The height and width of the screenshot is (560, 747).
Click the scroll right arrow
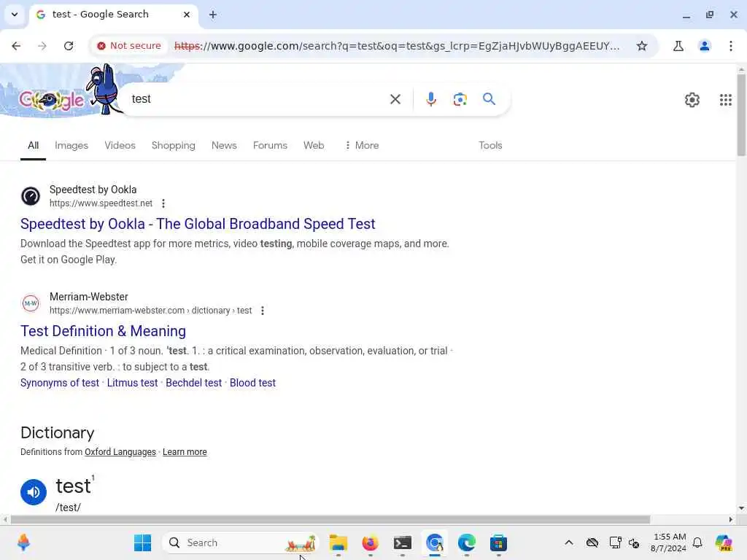pos(730,519)
